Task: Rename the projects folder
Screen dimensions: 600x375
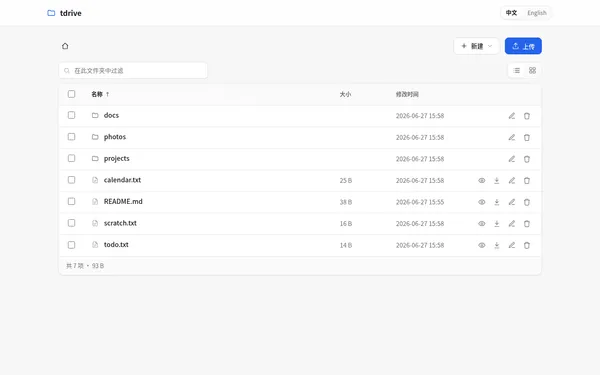Action: coord(512,159)
